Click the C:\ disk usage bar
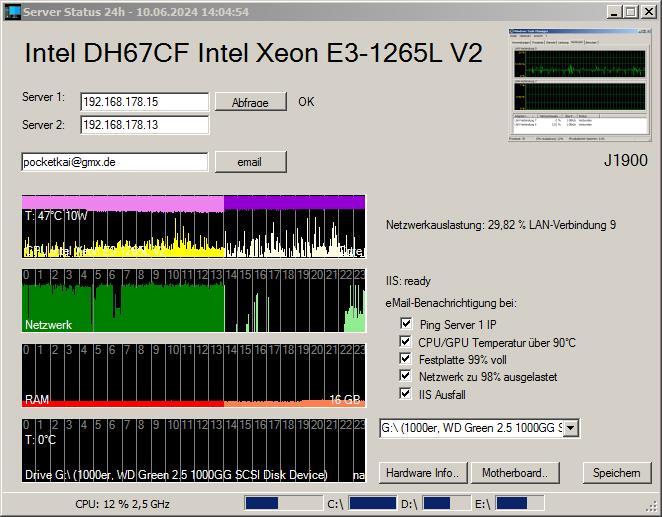Screen dimensions: 662x517 (x=372, y=503)
